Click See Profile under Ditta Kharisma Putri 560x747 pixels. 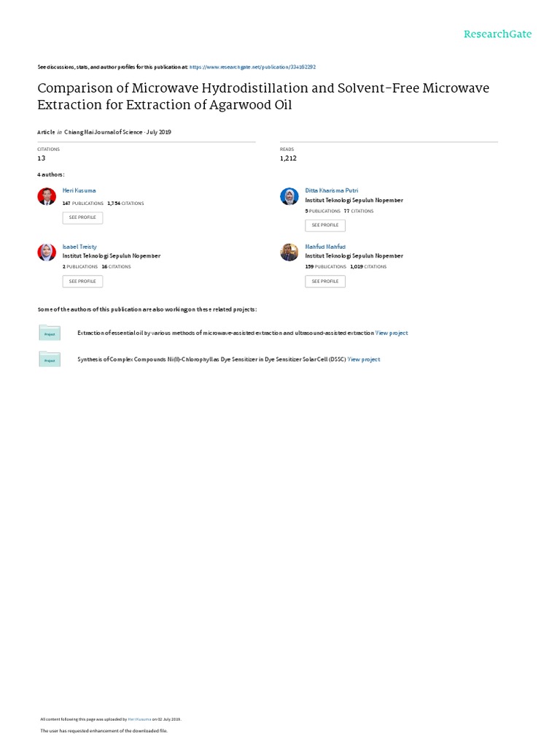point(325,225)
